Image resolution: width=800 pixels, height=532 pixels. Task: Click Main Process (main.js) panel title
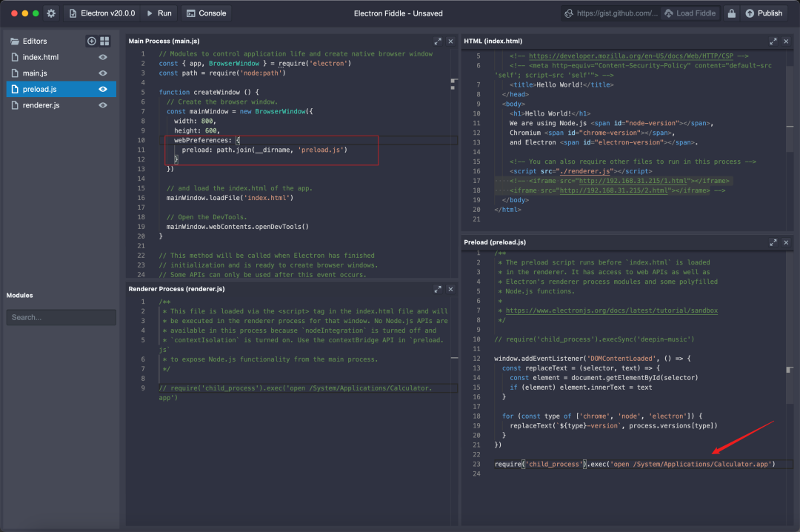164,41
